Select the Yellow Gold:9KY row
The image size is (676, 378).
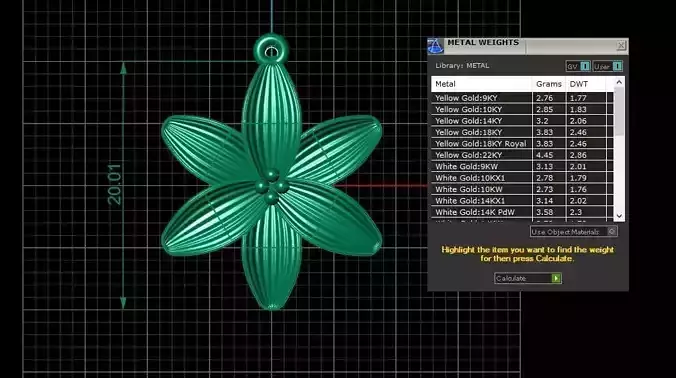point(522,98)
